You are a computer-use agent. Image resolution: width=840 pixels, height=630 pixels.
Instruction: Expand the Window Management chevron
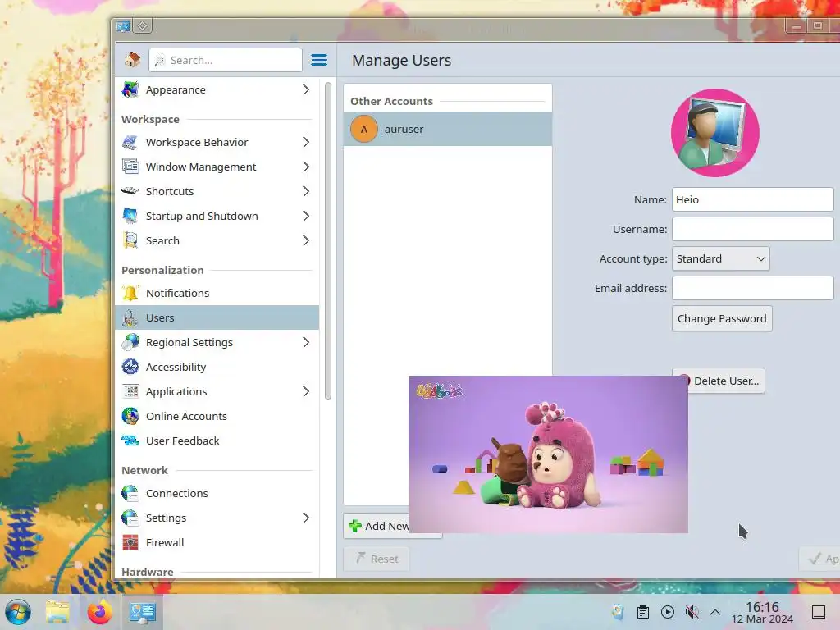pos(306,167)
